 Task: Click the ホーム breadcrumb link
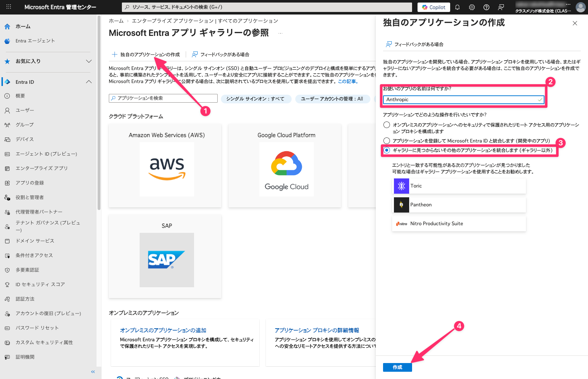116,21
